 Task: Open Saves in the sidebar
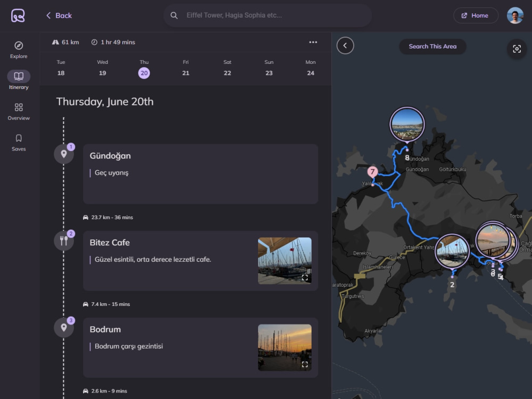tap(19, 143)
